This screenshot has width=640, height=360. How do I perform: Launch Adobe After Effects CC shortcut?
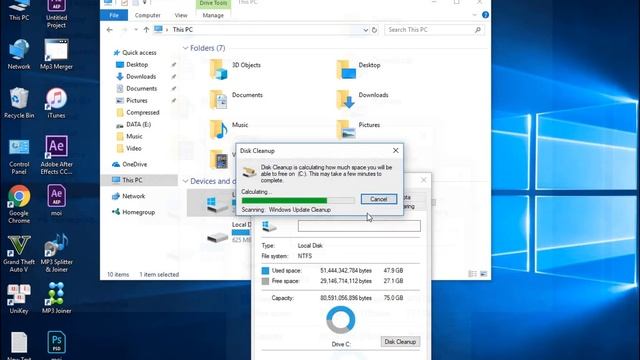coord(56,155)
